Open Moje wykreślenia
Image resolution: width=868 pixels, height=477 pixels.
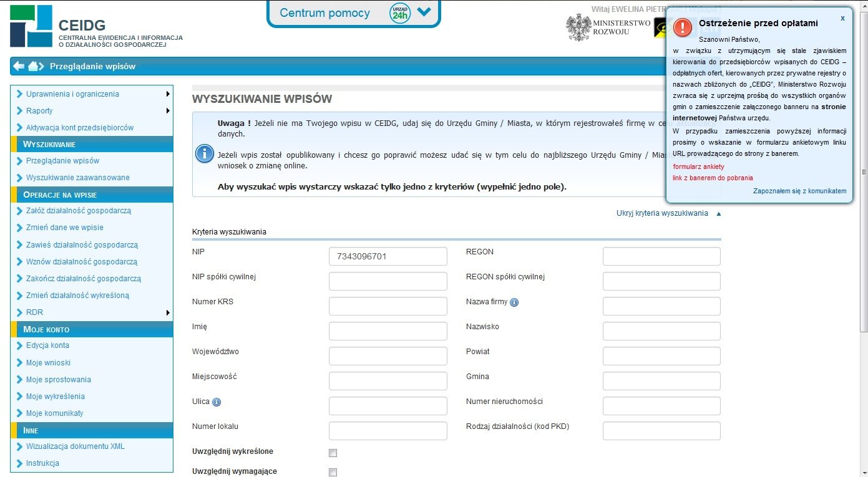pyautogui.click(x=56, y=397)
